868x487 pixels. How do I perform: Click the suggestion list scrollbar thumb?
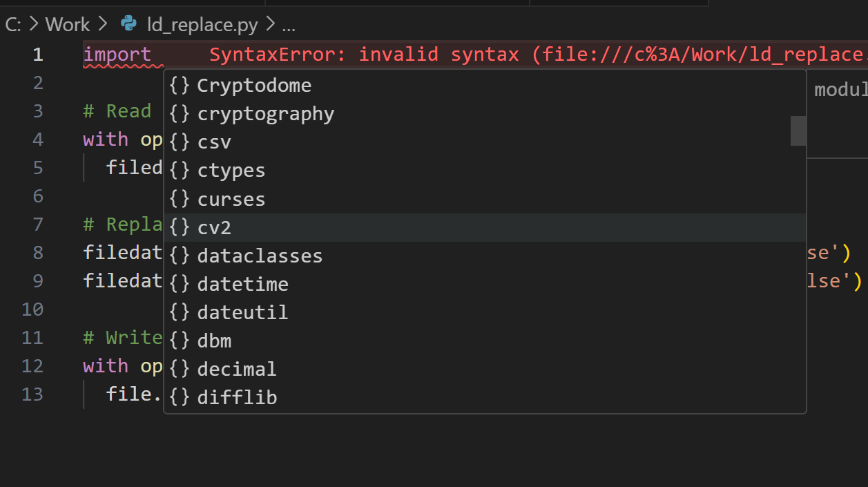click(x=798, y=131)
